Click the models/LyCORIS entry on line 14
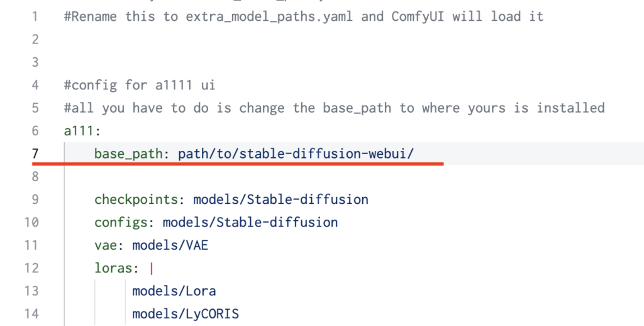The height and width of the screenshot is (326, 644). click(186, 314)
